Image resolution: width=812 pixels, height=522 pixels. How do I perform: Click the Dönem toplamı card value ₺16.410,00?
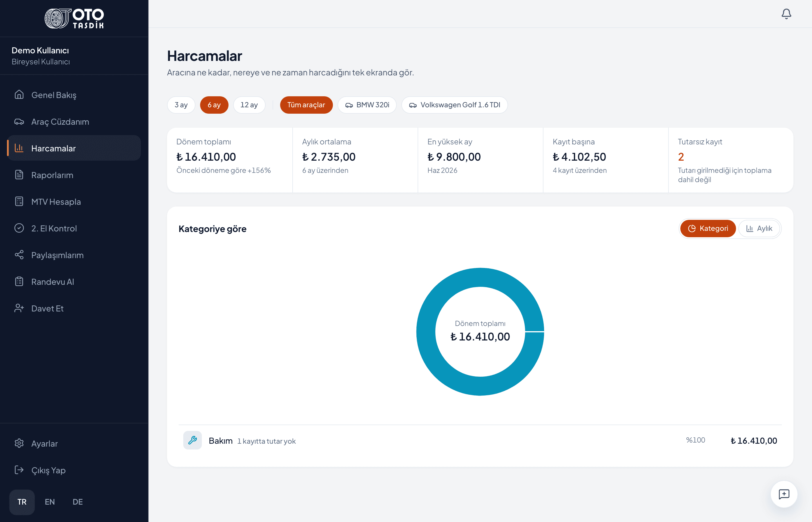coord(206,157)
